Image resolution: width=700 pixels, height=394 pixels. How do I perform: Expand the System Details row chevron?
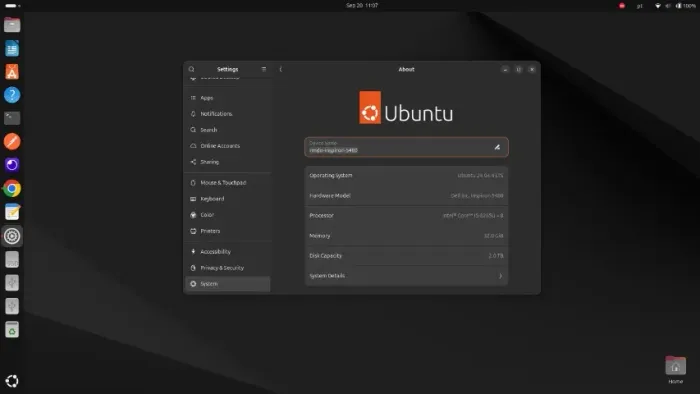click(500, 276)
